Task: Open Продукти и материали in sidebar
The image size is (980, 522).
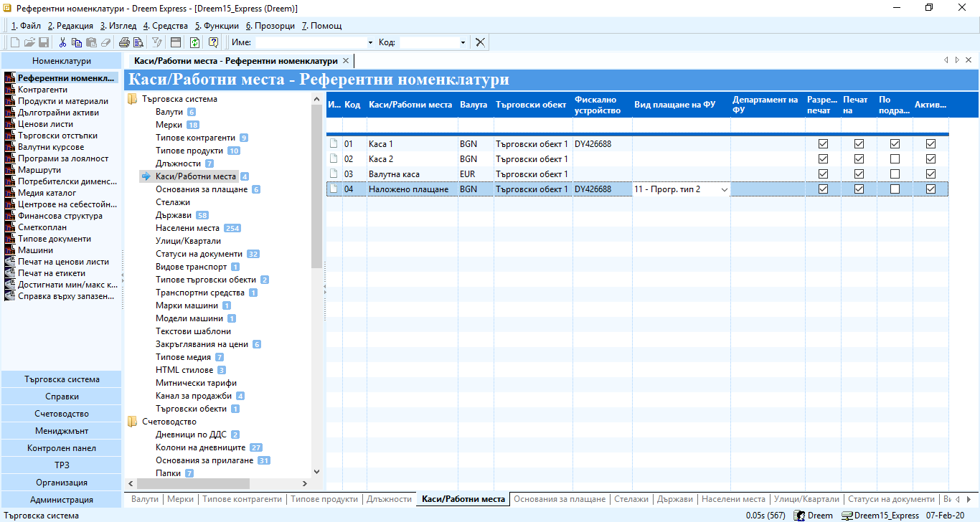Action: (x=63, y=101)
